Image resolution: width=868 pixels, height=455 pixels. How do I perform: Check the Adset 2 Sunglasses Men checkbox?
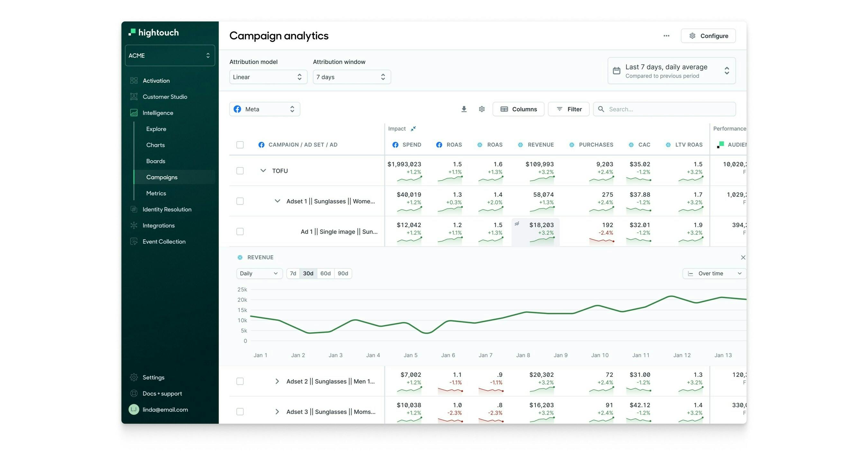click(x=240, y=381)
